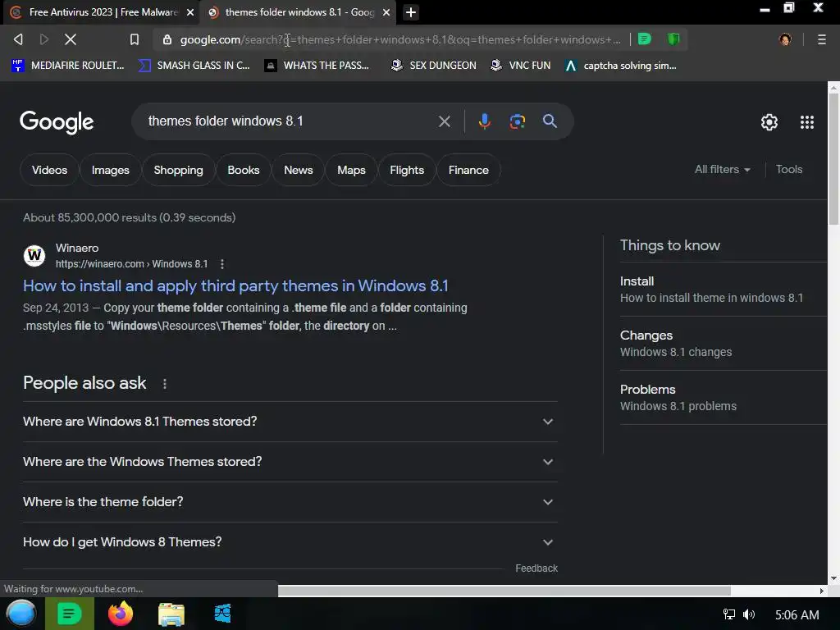Open the MEDIAFIRE ROULET... bookmark
This screenshot has width=840, height=630.
click(68, 66)
